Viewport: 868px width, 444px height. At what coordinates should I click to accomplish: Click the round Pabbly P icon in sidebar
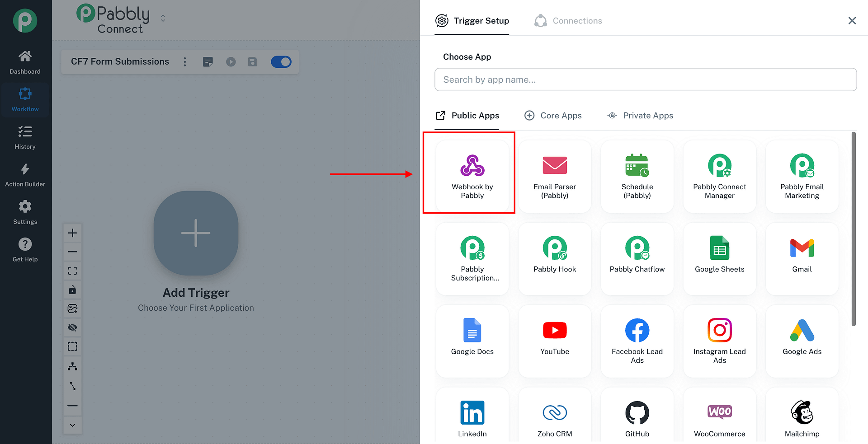(25, 21)
